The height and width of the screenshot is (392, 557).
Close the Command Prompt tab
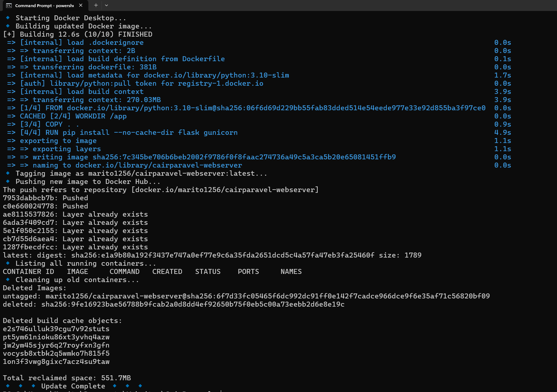81,5
